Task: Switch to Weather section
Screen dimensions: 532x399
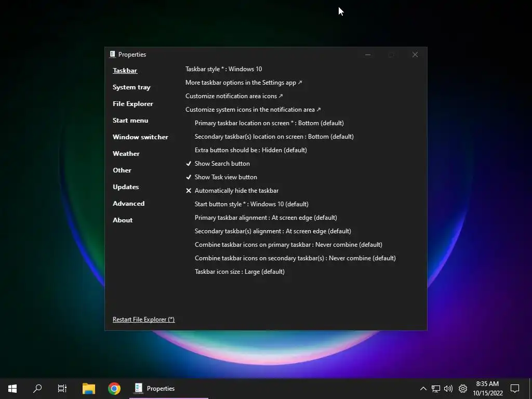Action: [x=126, y=154]
